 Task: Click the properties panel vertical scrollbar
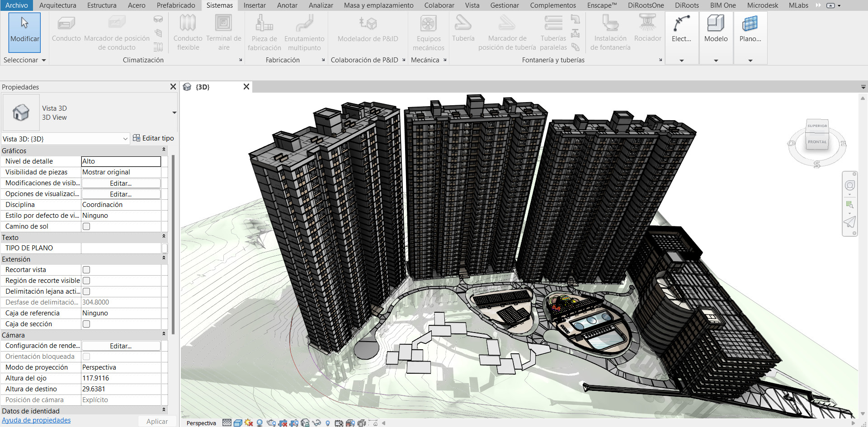point(173,244)
